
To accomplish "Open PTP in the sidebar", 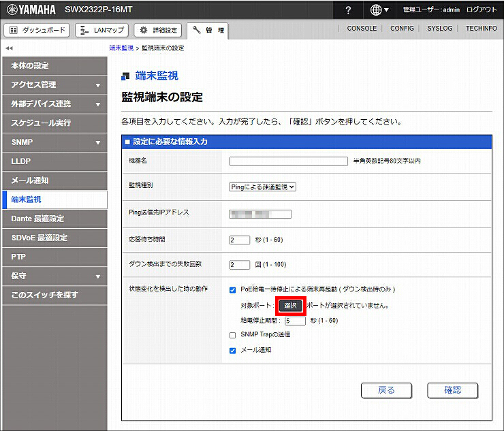I will [x=54, y=257].
